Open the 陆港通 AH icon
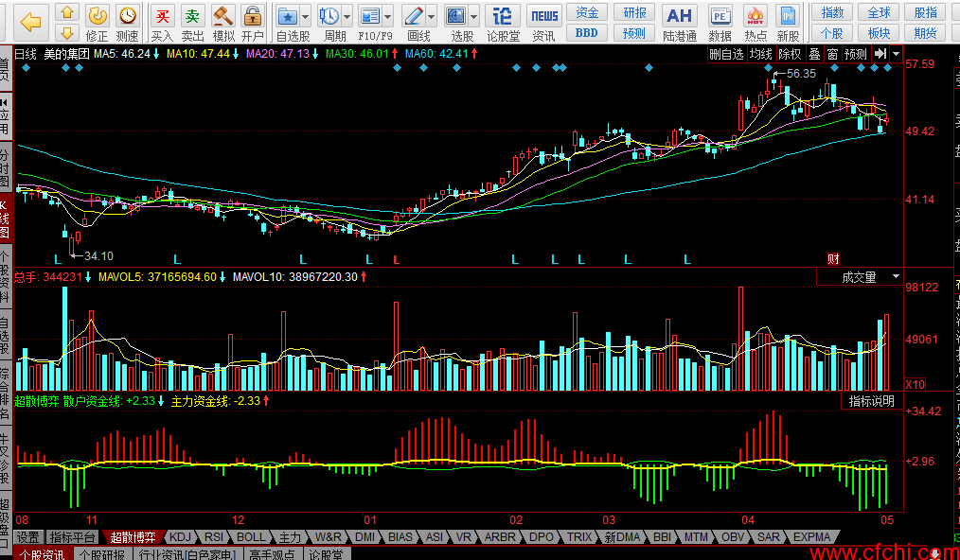 click(679, 17)
